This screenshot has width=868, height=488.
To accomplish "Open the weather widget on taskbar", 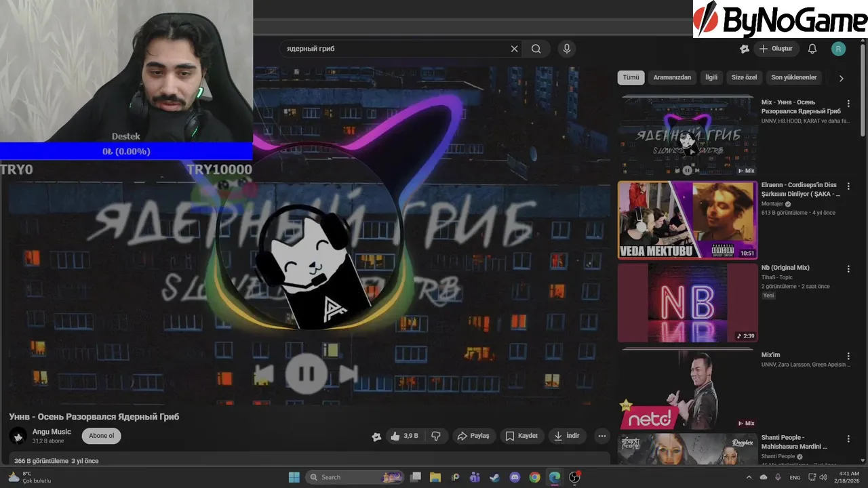I will pyautogui.click(x=29, y=477).
